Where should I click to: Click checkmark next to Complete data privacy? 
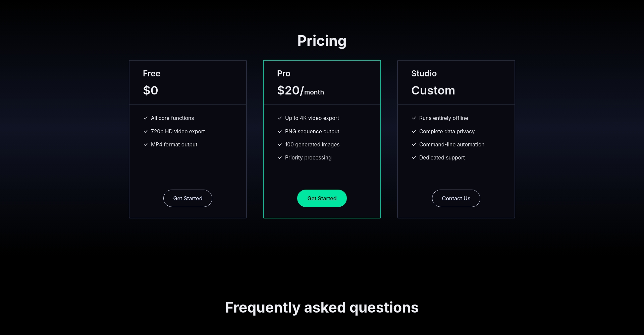(414, 132)
